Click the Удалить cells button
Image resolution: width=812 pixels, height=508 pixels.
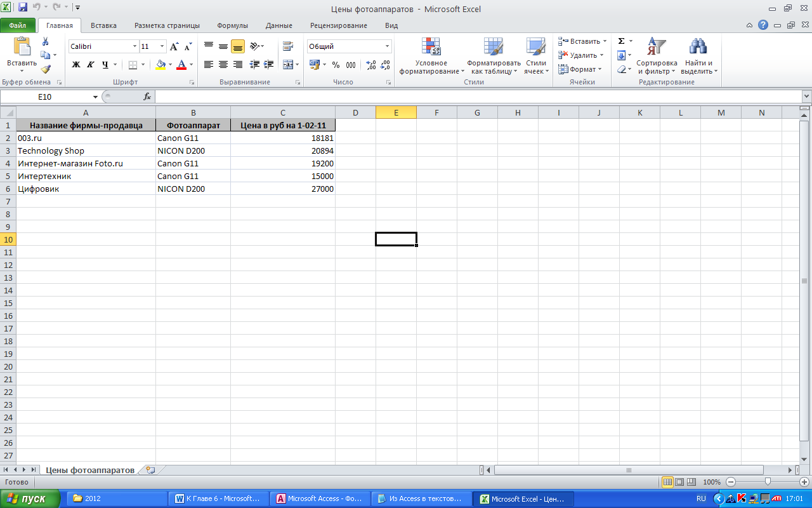(580, 55)
